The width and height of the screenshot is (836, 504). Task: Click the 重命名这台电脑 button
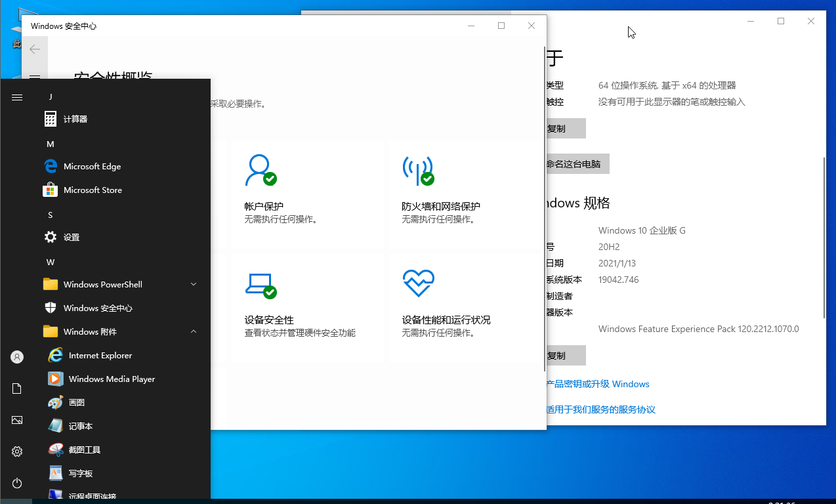click(x=577, y=164)
